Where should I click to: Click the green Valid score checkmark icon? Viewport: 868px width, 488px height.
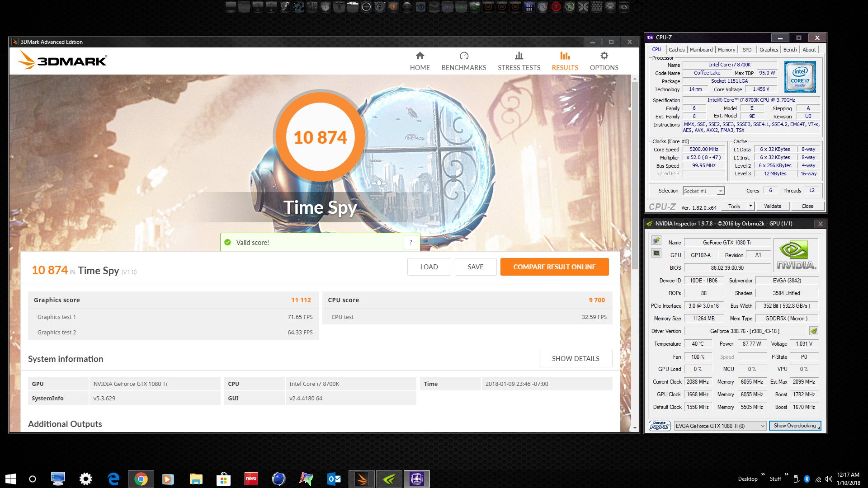click(227, 242)
